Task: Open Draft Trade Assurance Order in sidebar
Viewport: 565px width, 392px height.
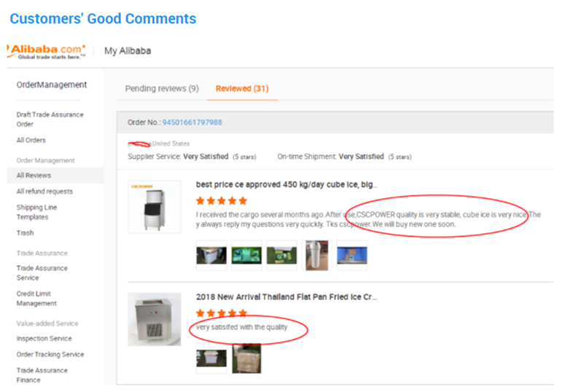Action: [50, 119]
